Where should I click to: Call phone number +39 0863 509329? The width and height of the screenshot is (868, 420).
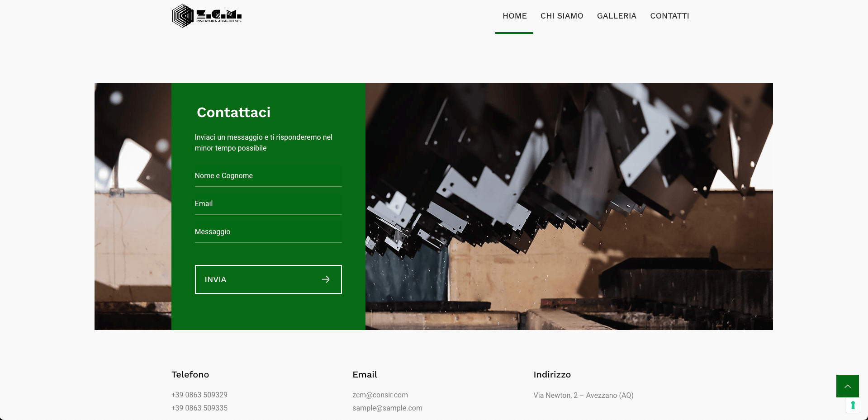[x=199, y=395]
